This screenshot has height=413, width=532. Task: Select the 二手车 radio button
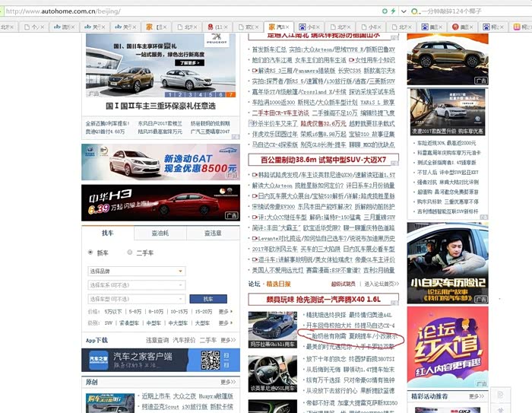130,253
